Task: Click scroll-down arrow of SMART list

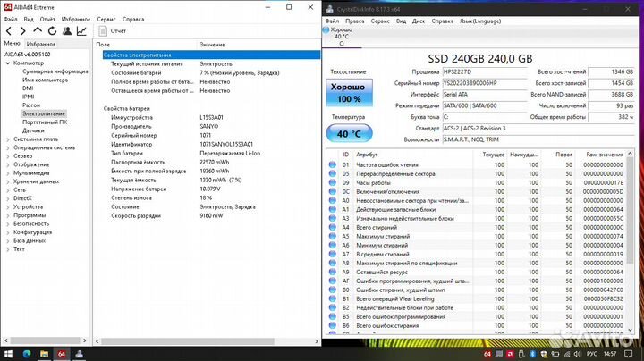Action: [x=631, y=329]
